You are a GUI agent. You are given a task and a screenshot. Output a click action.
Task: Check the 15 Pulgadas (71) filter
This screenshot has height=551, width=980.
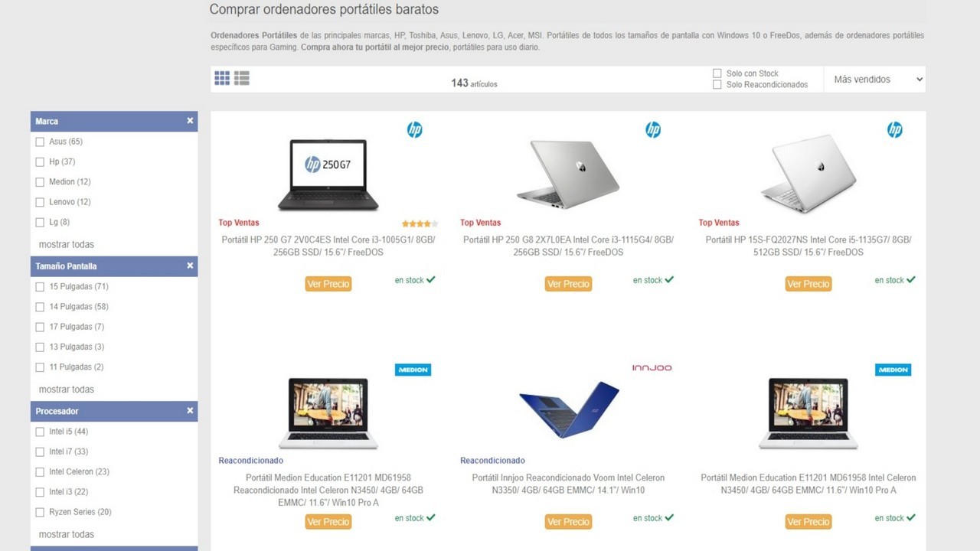point(41,286)
